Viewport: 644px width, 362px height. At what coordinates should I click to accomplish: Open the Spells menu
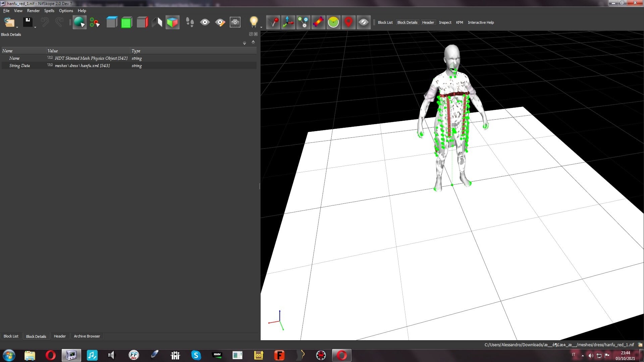pyautogui.click(x=49, y=11)
